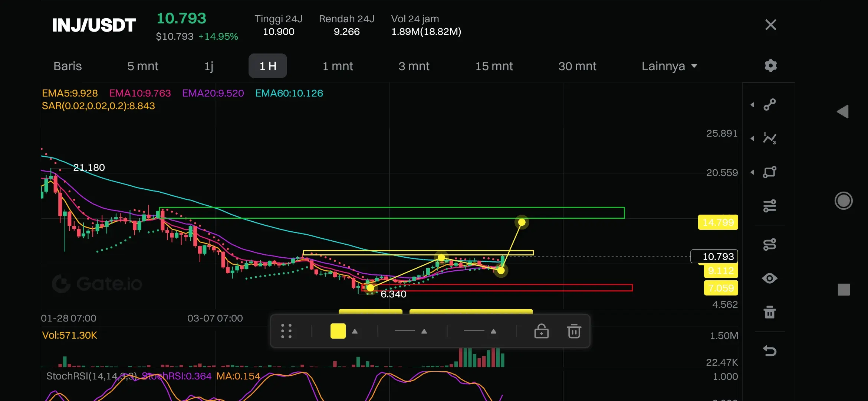
Task: Select the 1j timeframe
Action: (209, 66)
